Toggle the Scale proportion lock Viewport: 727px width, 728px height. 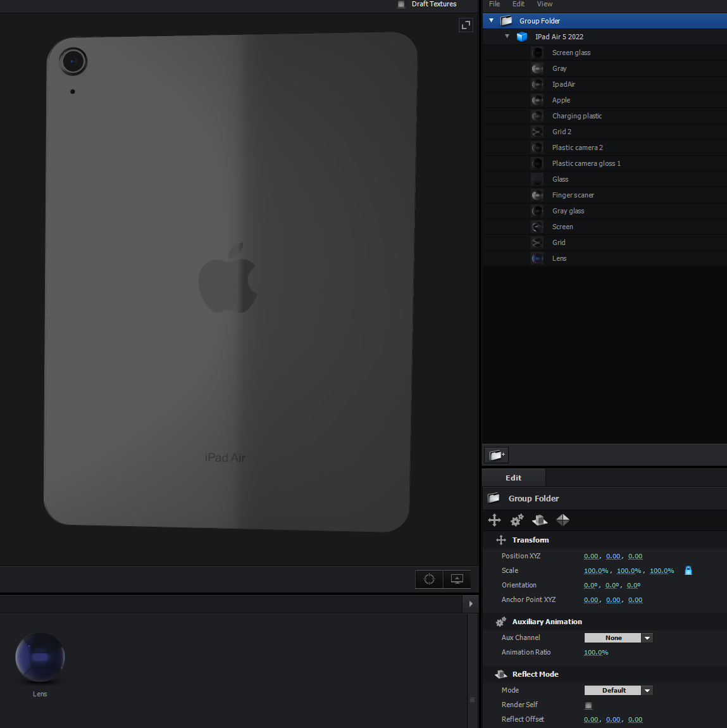coord(688,570)
